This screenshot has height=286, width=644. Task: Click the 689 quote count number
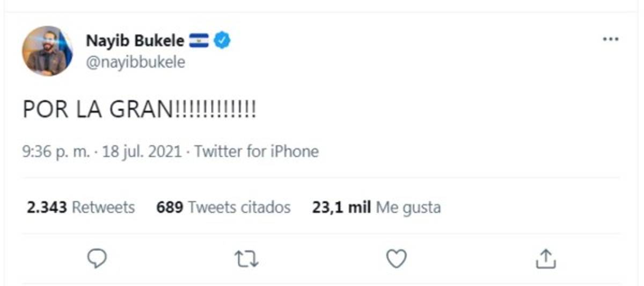tap(170, 208)
